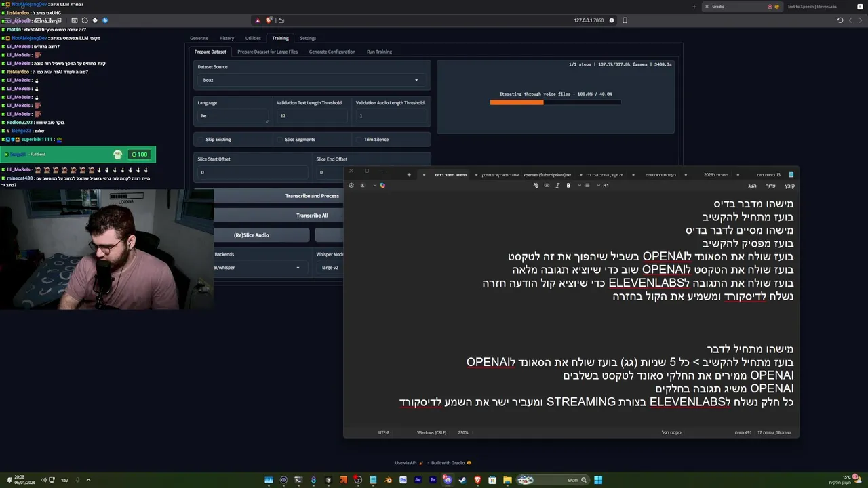
Task: Launch Photoshop from the taskbar
Action: (x=403, y=480)
